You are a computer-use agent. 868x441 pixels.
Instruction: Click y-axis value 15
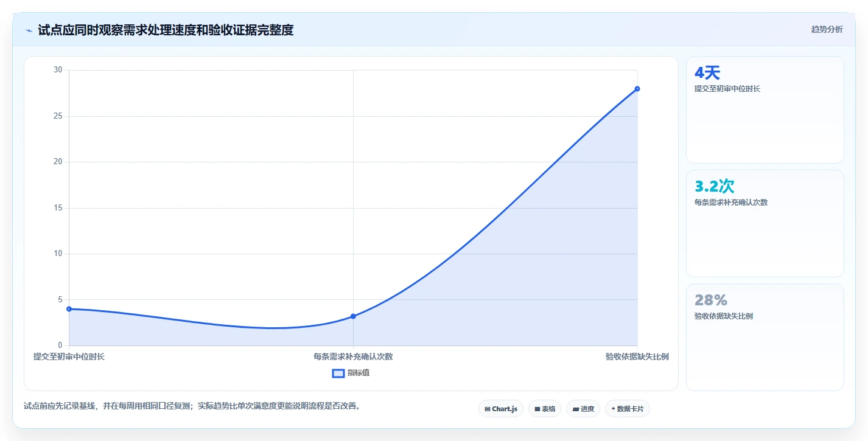click(58, 208)
